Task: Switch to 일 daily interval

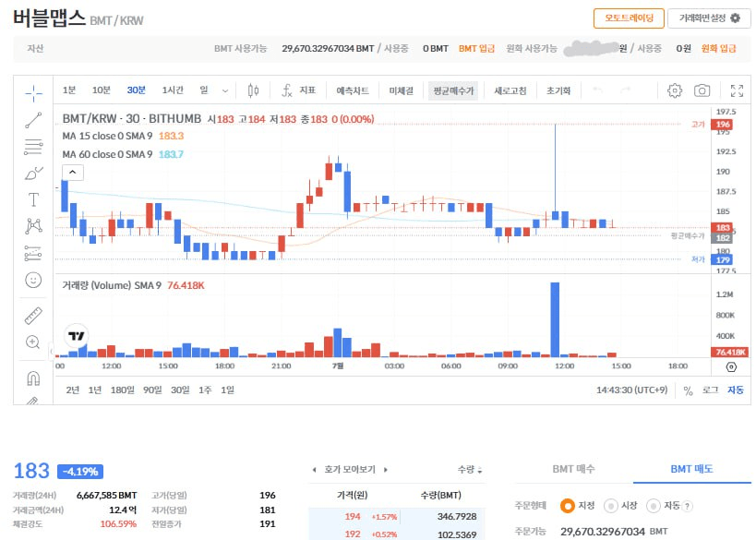Action: tap(203, 90)
